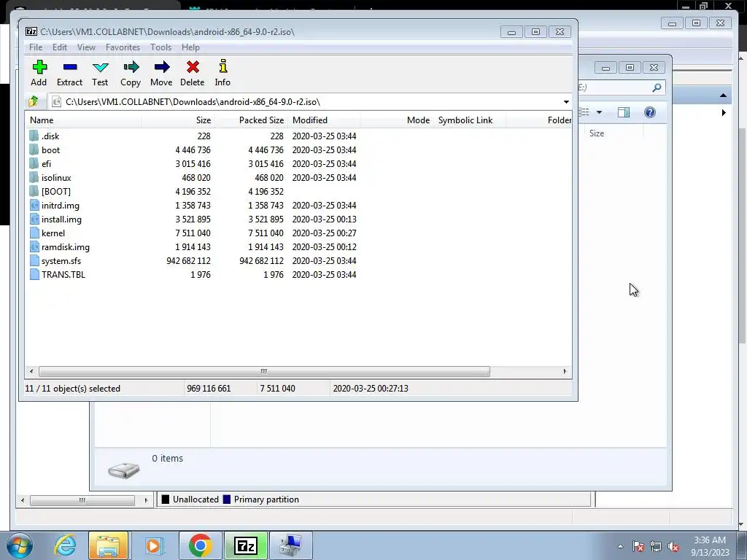Select the TRANS.TBL file icon
Viewport: 747px width, 560px height.
(34, 274)
